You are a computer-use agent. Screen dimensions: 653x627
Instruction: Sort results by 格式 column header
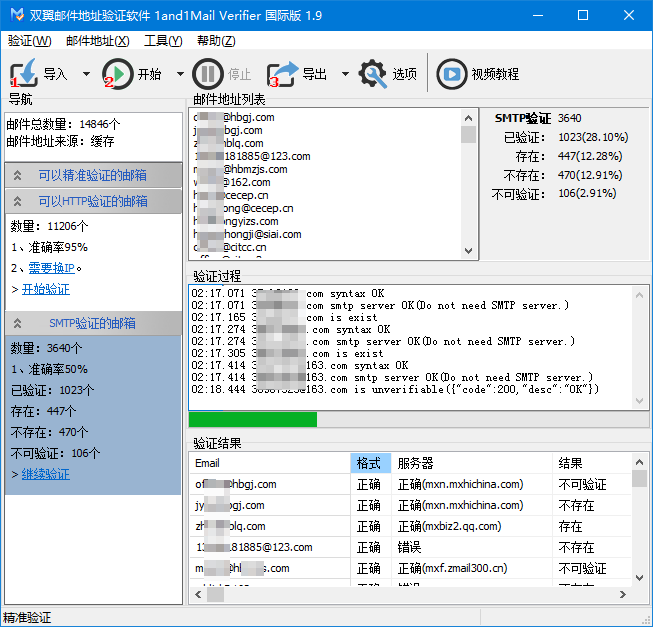click(369, 463)
